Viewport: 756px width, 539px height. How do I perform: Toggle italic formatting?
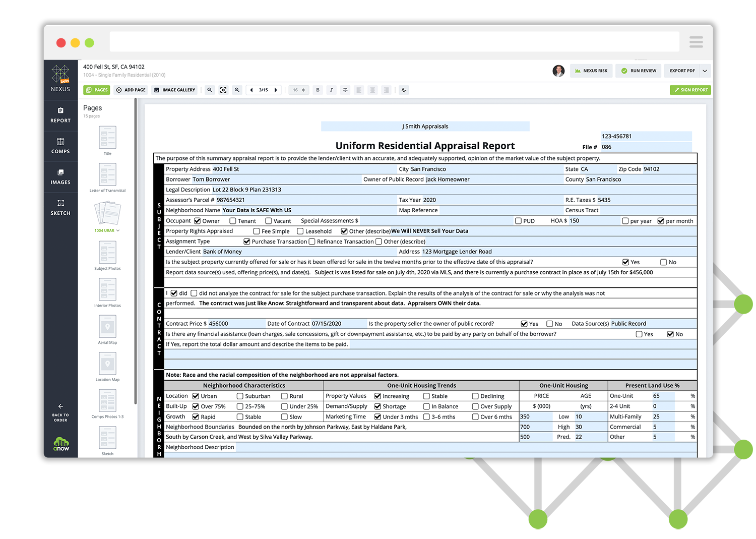point(331,90)
